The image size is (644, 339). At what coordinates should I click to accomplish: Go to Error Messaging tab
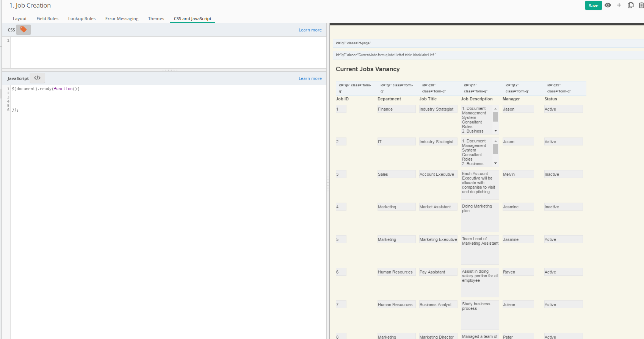click(x=122, y=19)
